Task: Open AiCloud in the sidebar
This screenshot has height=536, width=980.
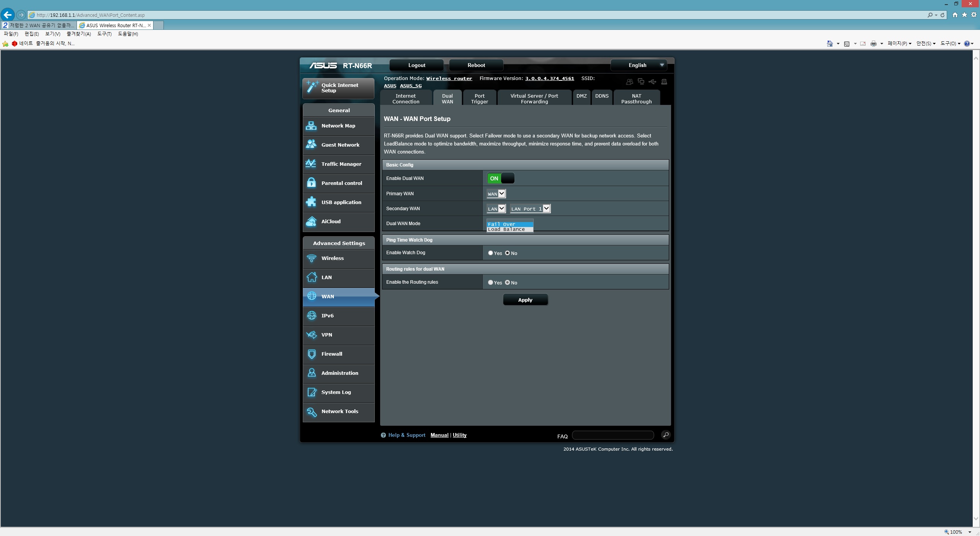Action: click(x=338, y=222)
